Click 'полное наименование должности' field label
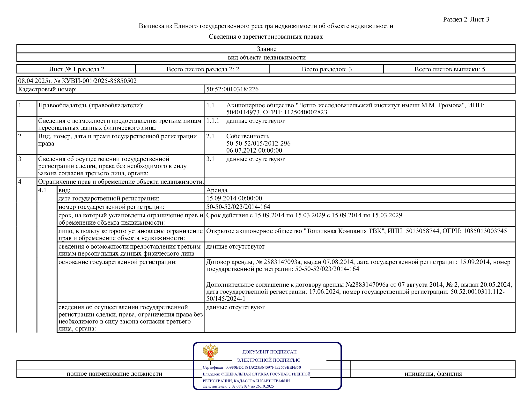 coord(114,374)
